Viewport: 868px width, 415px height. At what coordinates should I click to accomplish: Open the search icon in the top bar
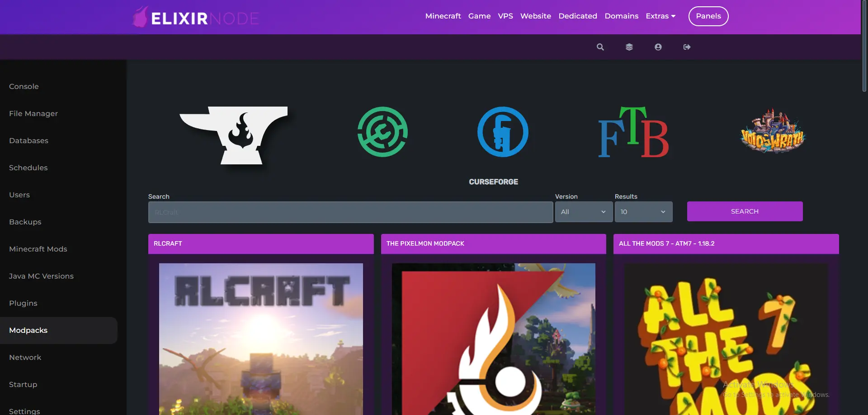tap(600, 47)
